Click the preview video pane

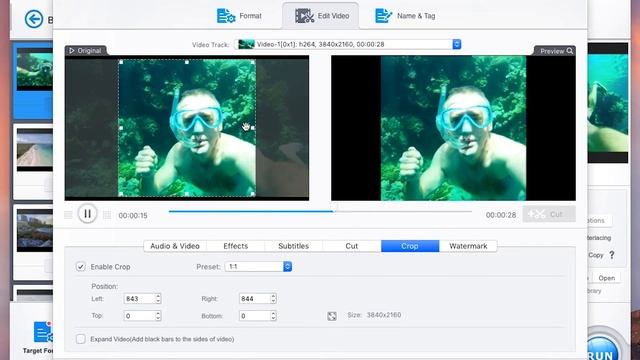point(453,128)
